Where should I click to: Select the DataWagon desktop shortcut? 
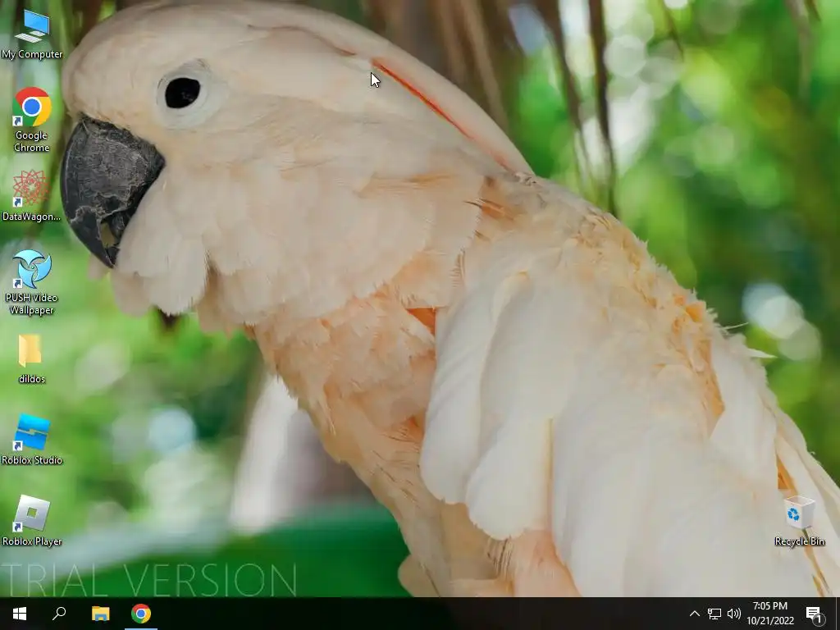click(x=32, y=195)
